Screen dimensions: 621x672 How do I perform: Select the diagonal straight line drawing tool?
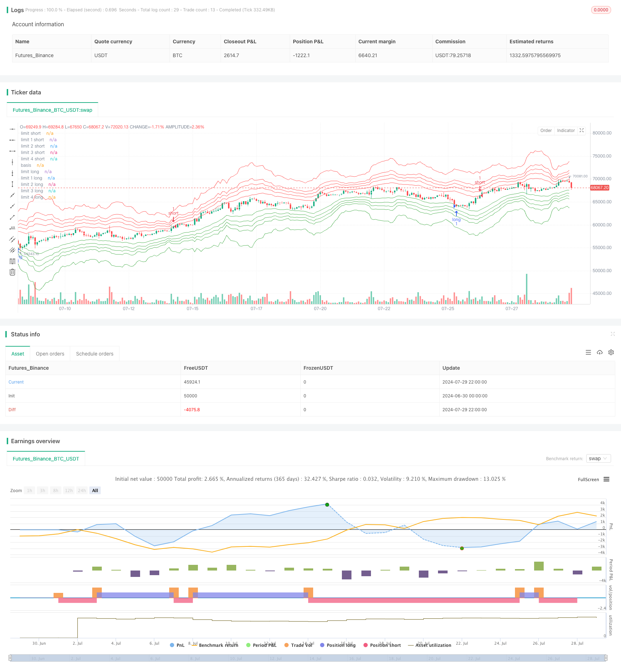coord(12,195)
